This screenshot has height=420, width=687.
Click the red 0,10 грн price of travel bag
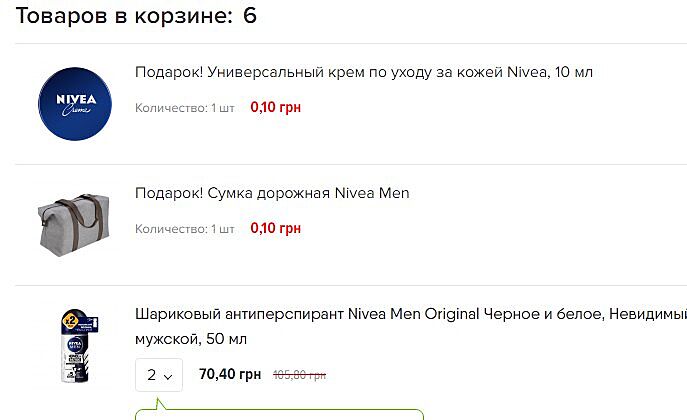coord(275,228)
